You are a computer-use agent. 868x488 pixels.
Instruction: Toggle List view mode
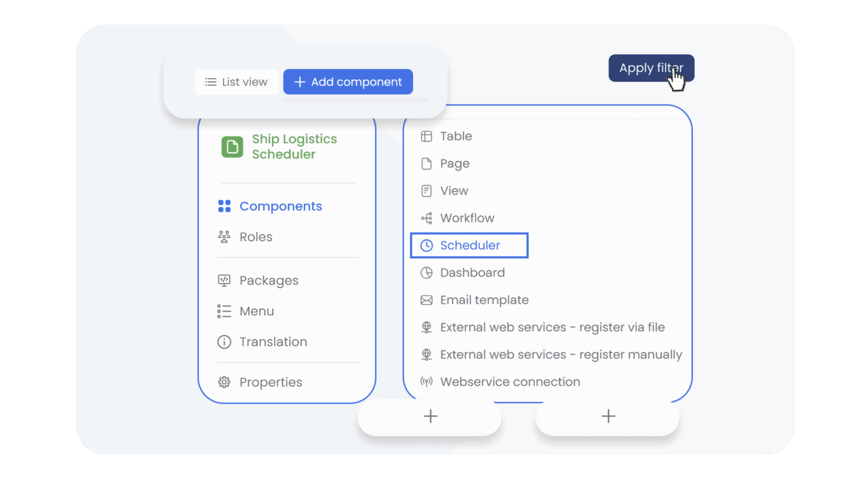point(236,81)
